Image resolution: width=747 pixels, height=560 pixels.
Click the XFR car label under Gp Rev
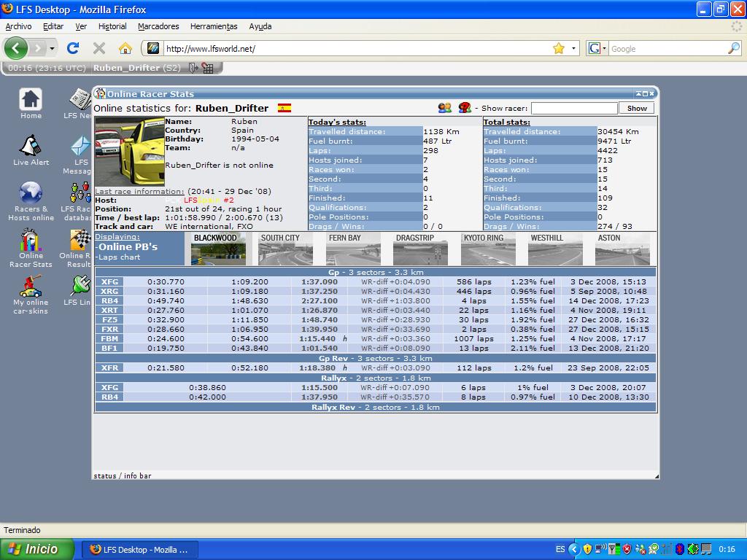[109, 367]
